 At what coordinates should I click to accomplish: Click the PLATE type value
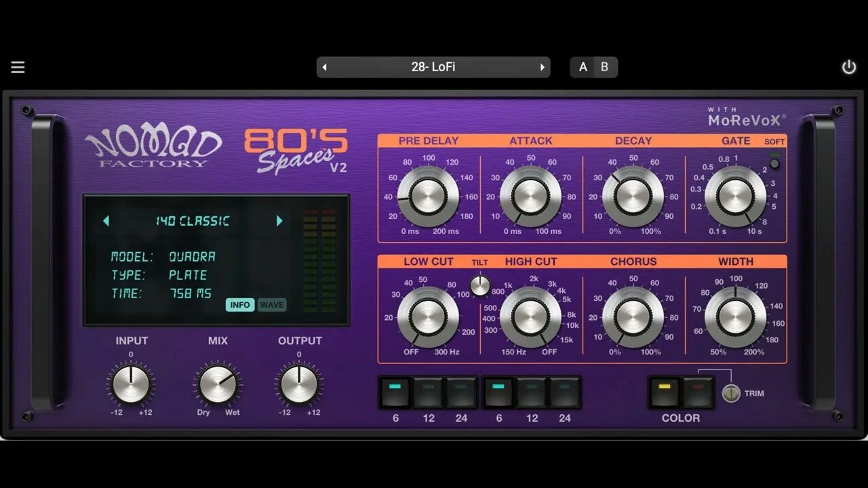click(x=189, y=275)
